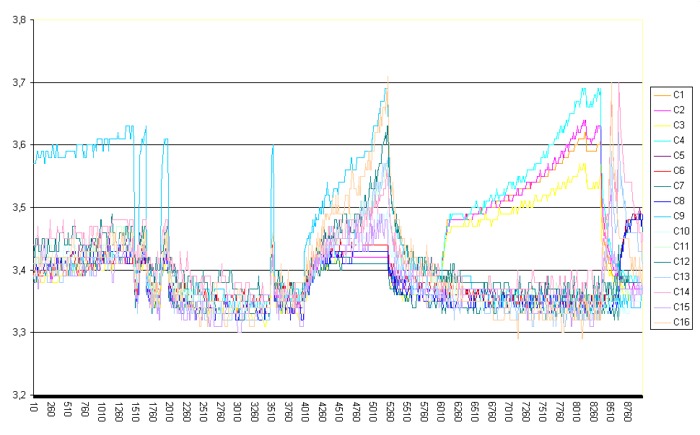Click the 3,6 y-axis tick label
700x435 pixels.
click(x=16, y=145)
